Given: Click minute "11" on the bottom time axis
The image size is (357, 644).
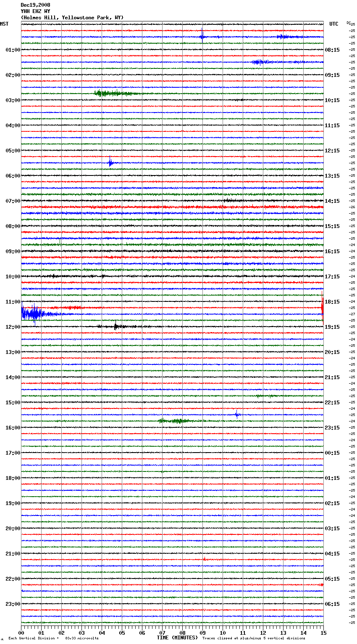Looking at the screenshot, I should (243, 633).
